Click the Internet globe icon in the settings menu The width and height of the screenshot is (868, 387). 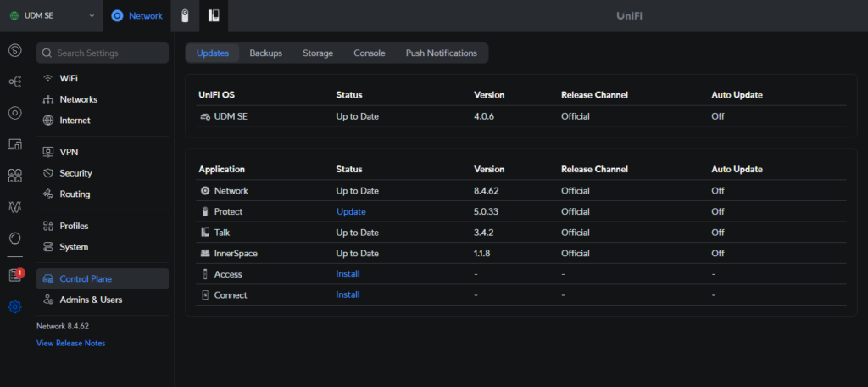48,121
